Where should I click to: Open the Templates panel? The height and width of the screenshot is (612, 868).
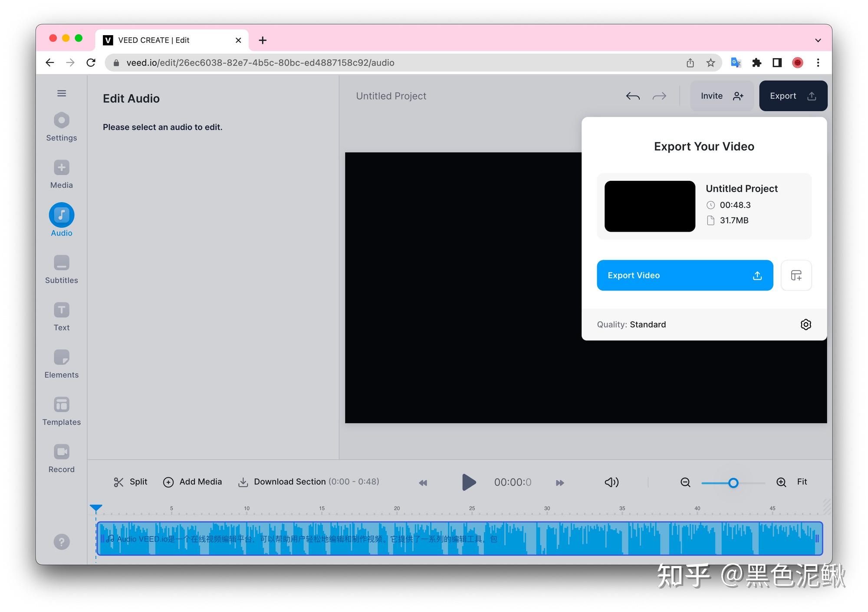coord(61,410)
